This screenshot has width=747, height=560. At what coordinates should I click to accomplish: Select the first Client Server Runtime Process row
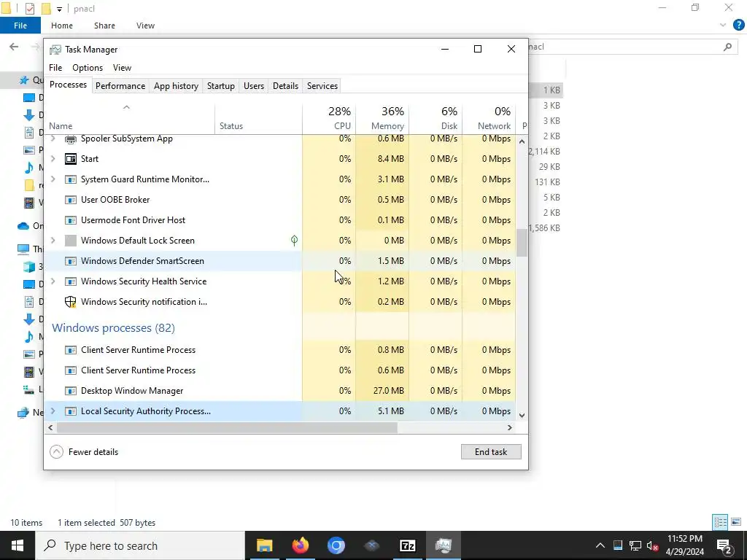coord(279,350)
